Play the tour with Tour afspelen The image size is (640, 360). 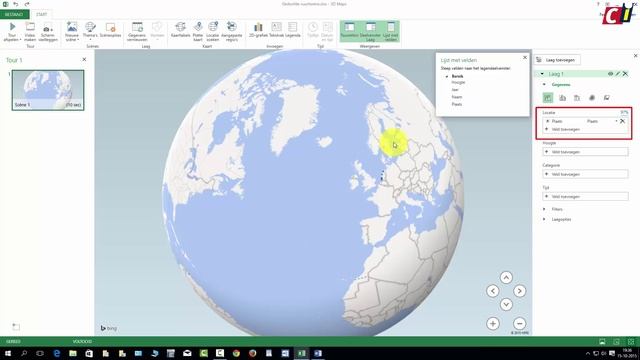tap(12, 32)
